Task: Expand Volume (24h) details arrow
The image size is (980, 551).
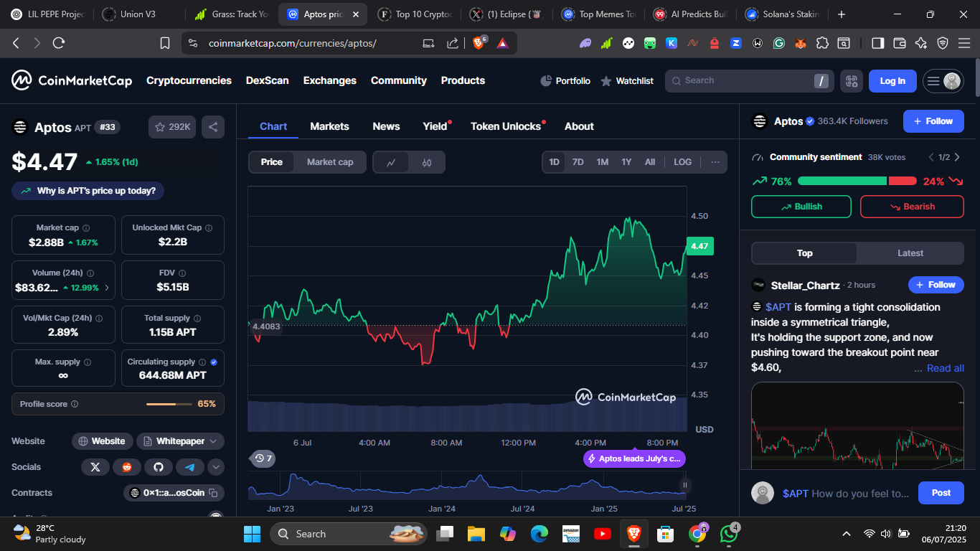Action: (108, 288)
